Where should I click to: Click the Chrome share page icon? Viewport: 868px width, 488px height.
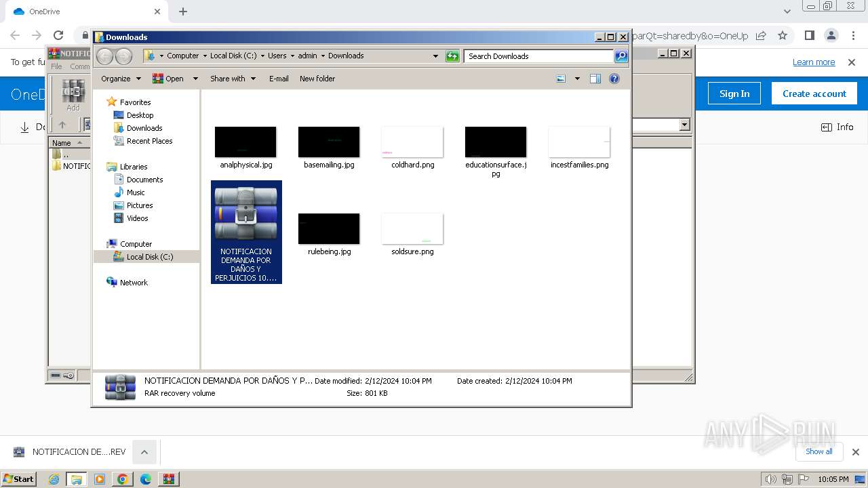point(761,35)
